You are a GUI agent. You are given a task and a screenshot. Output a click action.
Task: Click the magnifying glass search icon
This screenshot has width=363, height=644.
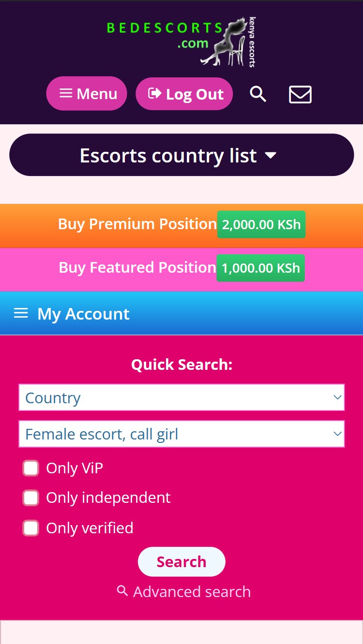click(258, 94)
